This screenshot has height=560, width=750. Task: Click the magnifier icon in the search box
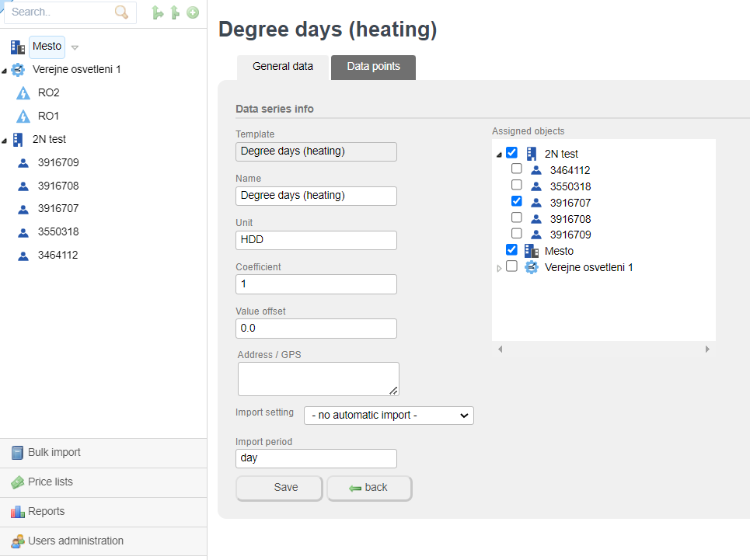pyautogui.click(x=121, y=12)
